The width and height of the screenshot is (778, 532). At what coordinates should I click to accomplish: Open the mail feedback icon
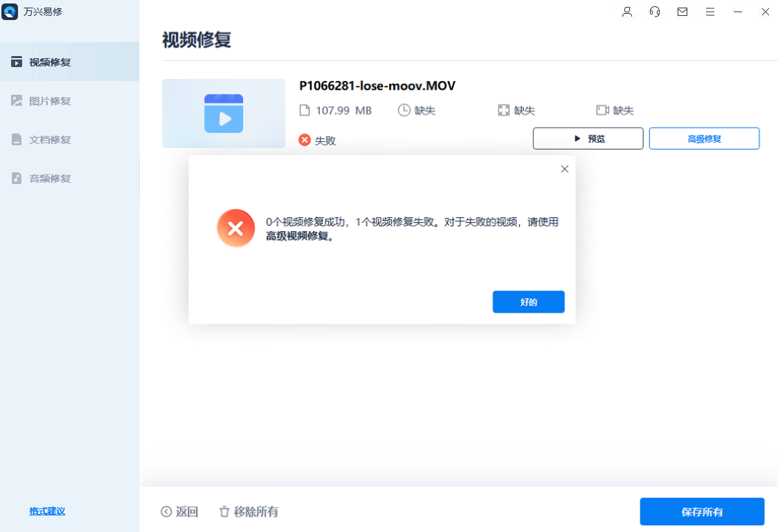[x=682, y=12]
